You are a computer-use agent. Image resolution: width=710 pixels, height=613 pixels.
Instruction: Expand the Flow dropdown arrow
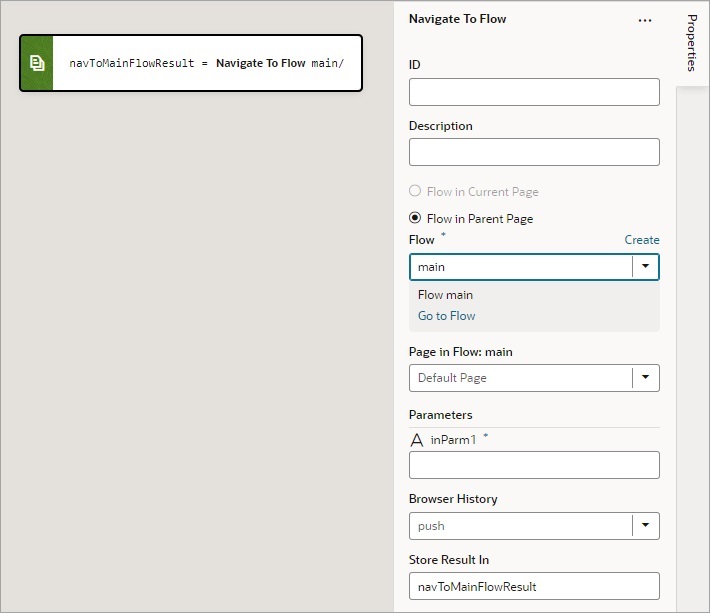click(x=646, y=267)
